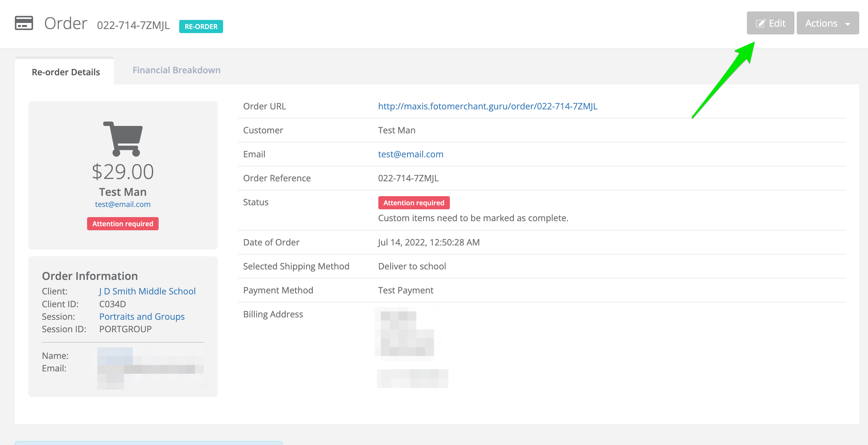The width and height of the screenshot is (868, 445).
Task: Select the text 'Custom items need to be marked as complete.'
Action: point(473,218)
